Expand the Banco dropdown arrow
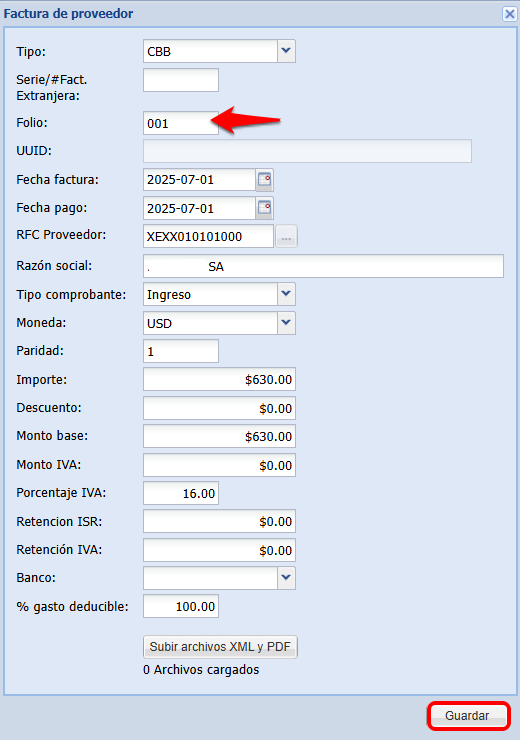The height and width of the screenshot is (740, 520). point(286,578)
